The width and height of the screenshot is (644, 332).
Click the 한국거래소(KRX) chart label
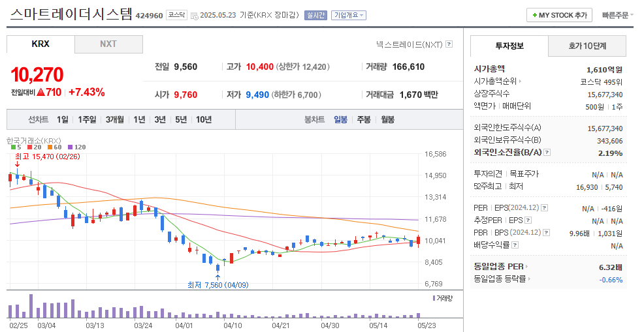click(34, 140)
